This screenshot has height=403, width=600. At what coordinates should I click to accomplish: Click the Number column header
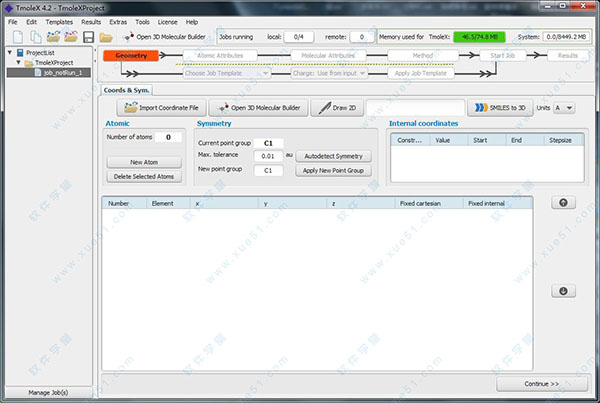click(124, 203)
